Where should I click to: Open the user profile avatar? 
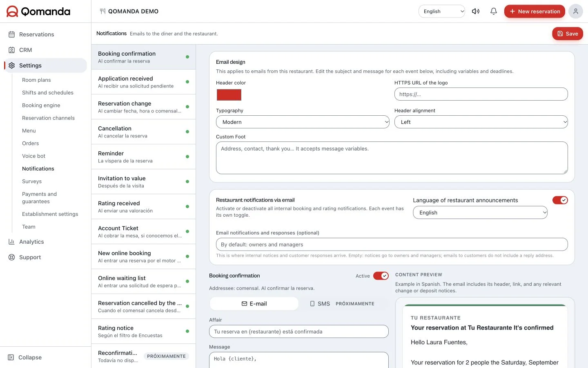pos(576,11)
